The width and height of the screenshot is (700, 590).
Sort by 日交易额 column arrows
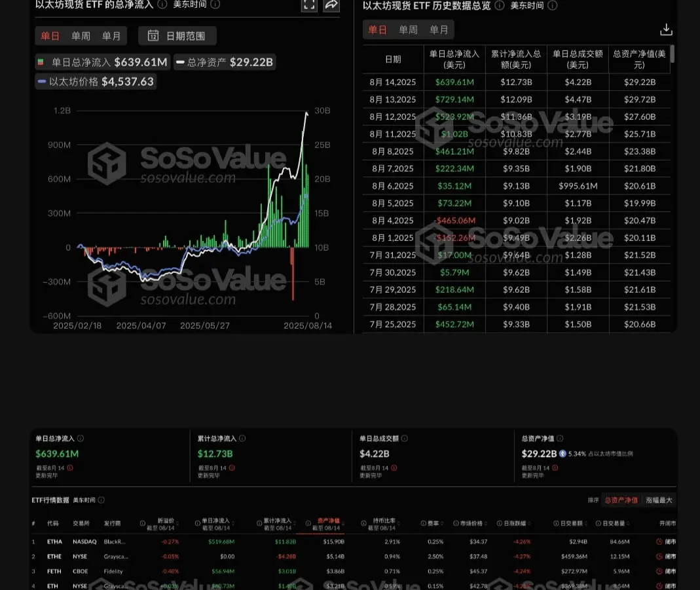coord(585,523)
